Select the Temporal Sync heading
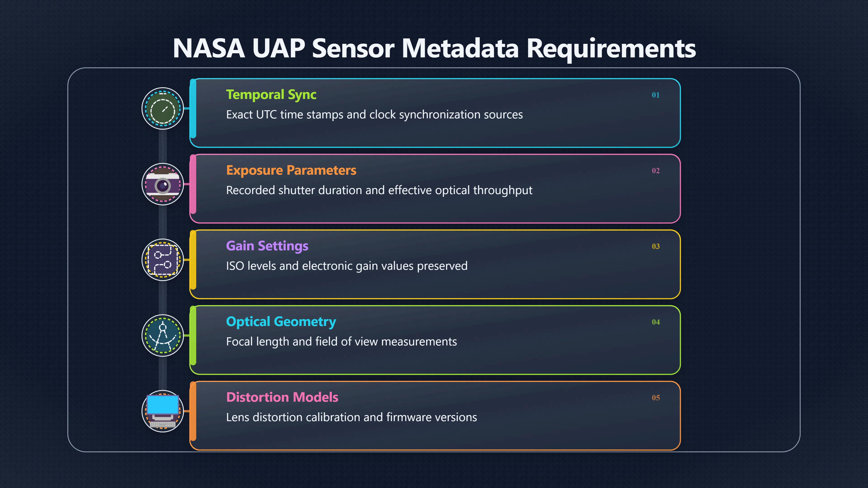The height and width of the screenshot is (488, 868). (x=271, y=95)
